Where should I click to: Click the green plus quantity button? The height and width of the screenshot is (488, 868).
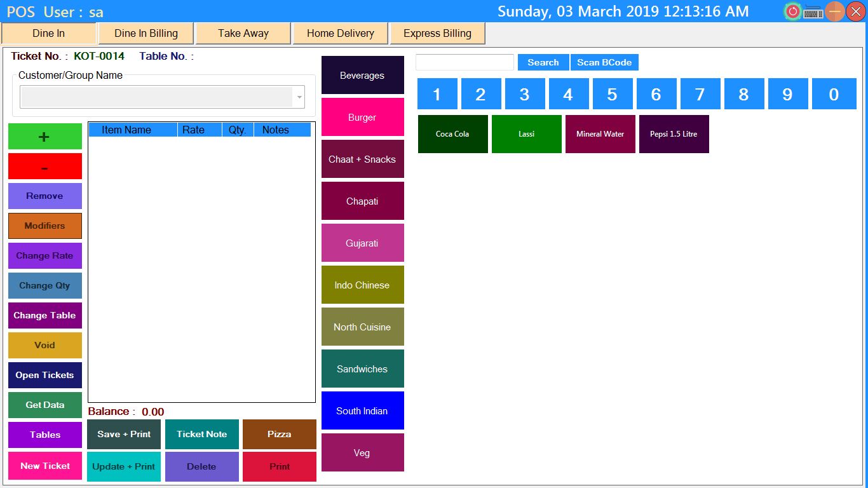click(x=45, y=137)
